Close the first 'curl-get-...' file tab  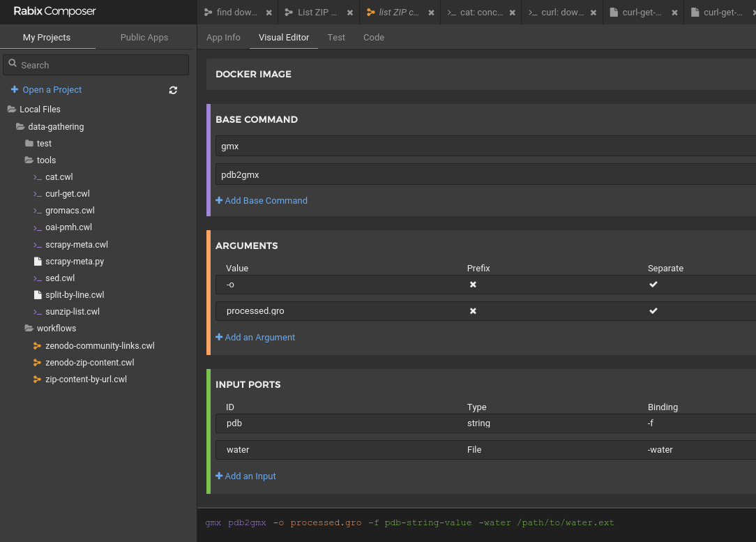coord(674,13)
